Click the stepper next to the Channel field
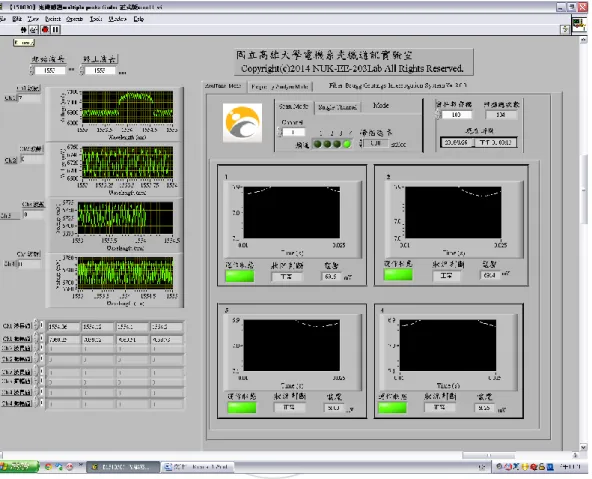The image size is (592, 479). (280, 132)
